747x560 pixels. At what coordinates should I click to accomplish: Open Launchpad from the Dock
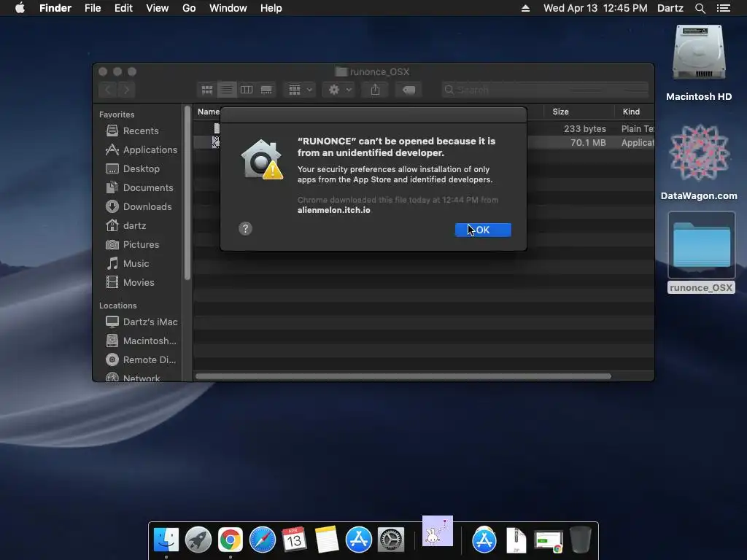click(x=198, y=540)
